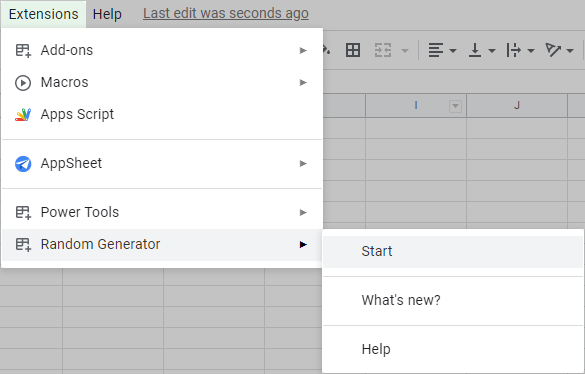Open the AppSheet submenu
The image size is (585, 374).
(162, 163)
